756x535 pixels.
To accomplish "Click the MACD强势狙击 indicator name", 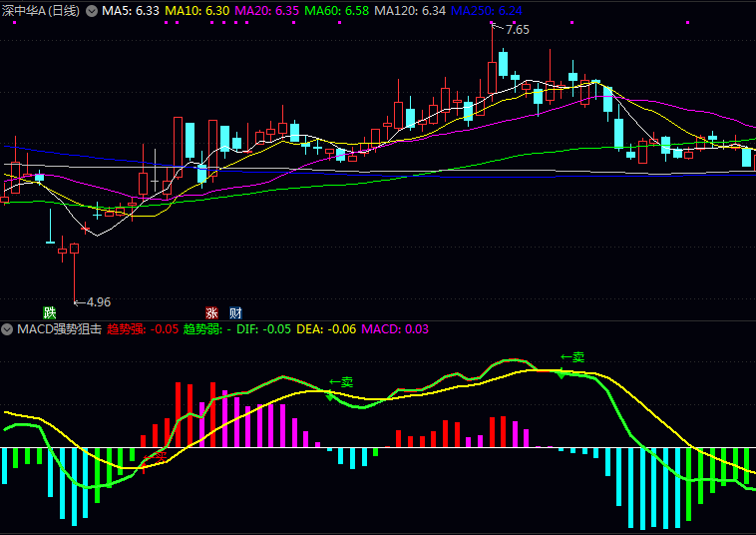I will 59,328.
